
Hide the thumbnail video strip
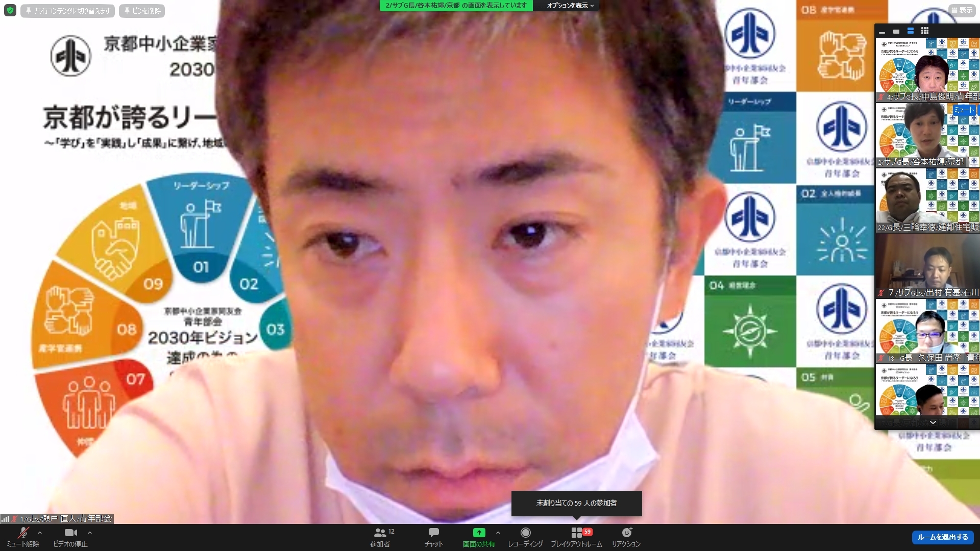point(882,31)
